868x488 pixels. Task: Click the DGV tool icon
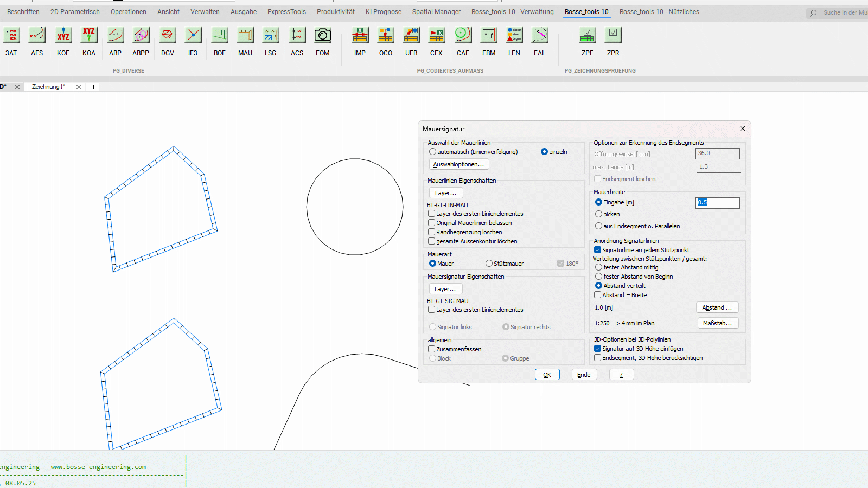[167, 36]
